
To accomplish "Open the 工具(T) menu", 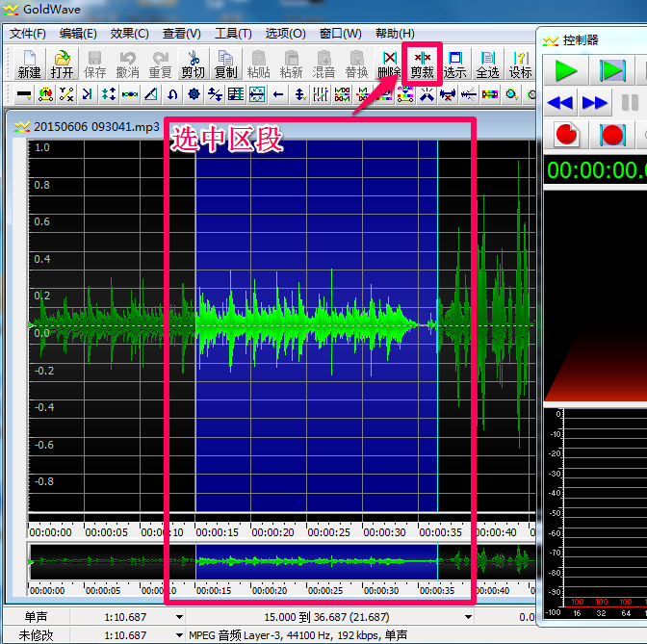I will (x=233, y=34).
